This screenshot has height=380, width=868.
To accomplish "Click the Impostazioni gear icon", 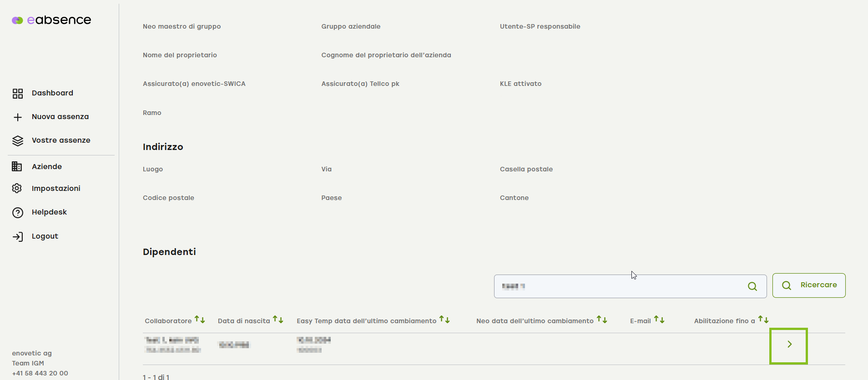I will click(17, 188).
